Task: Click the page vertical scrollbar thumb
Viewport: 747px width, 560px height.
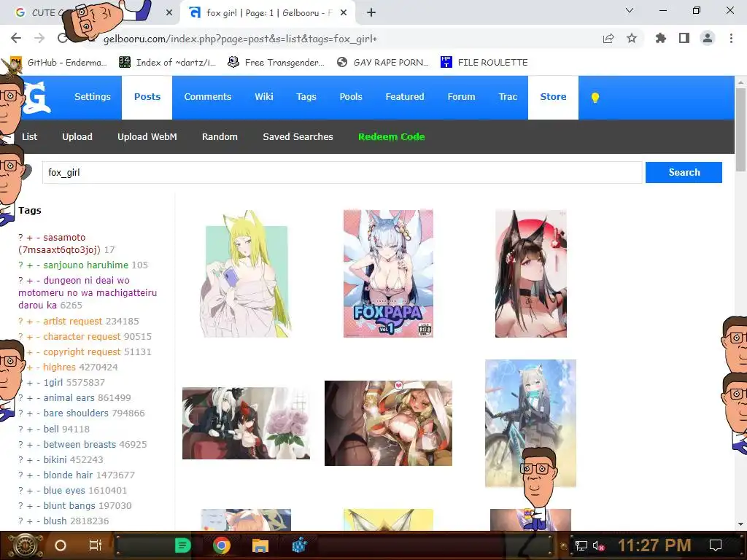Action: (740, 130)
